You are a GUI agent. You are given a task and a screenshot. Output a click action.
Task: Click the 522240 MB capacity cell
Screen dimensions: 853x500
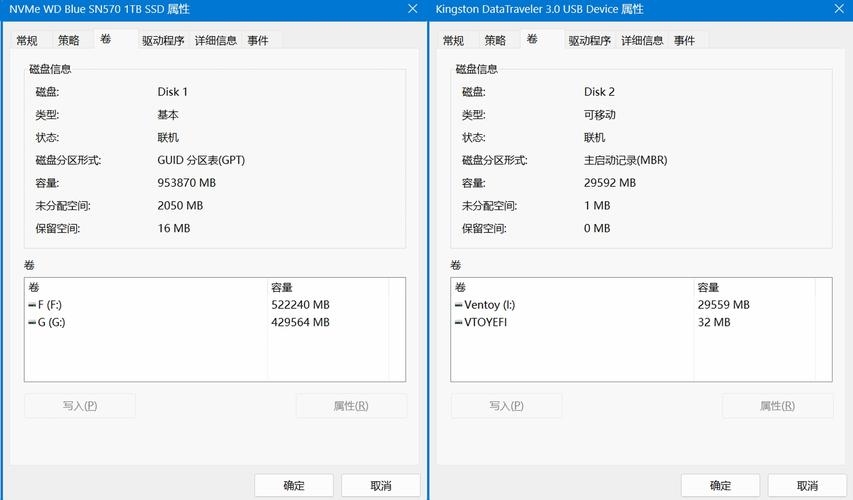pyautogui.click(x=300, y=305)
